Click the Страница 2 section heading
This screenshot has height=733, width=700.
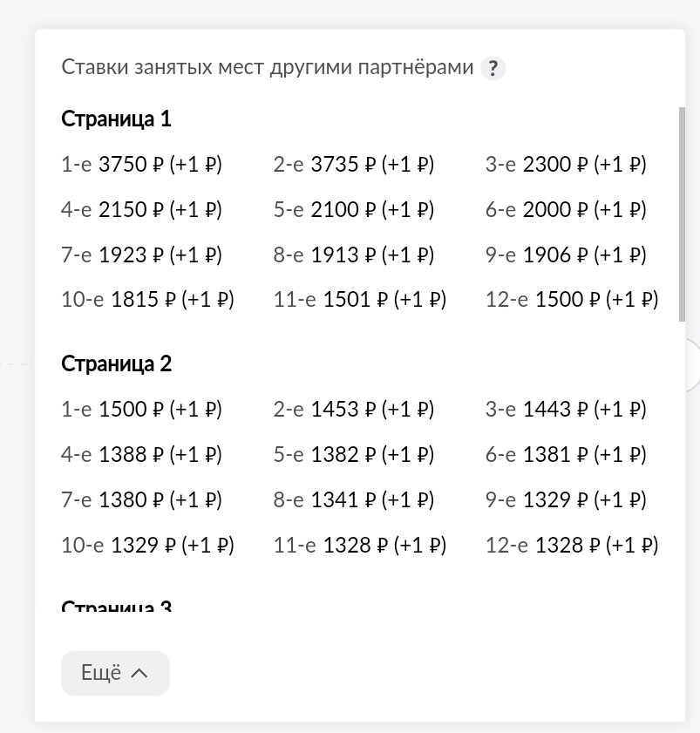[x=114, y=364]
